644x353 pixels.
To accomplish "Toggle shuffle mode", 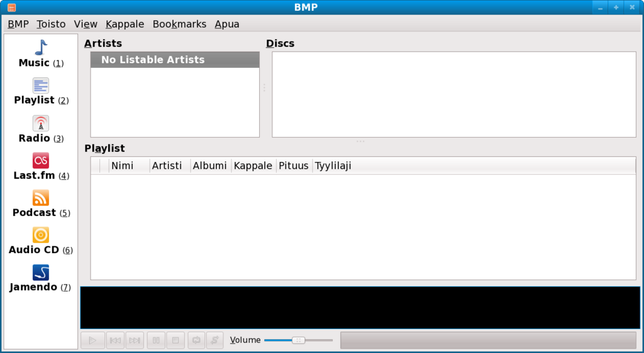I will coord(215,340).
